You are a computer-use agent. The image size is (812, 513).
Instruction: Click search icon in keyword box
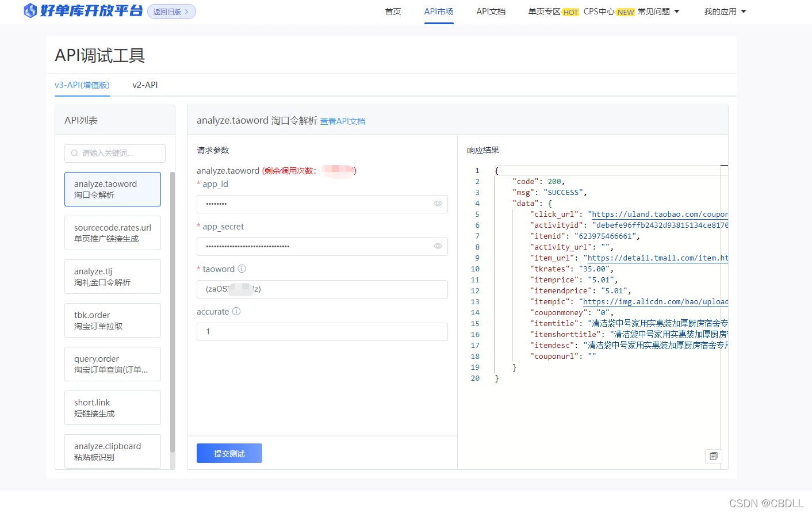point(75,153)
